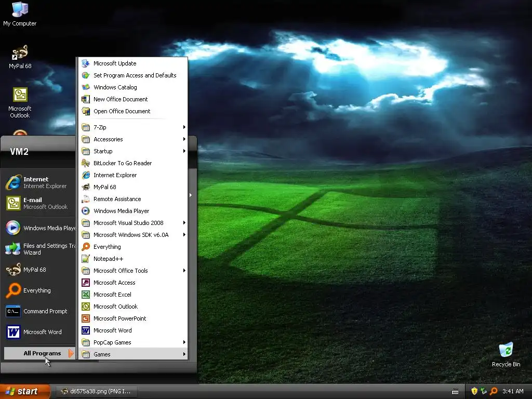
Task: Open the Recycle Bin on the desktop
Action: [506, 355]
